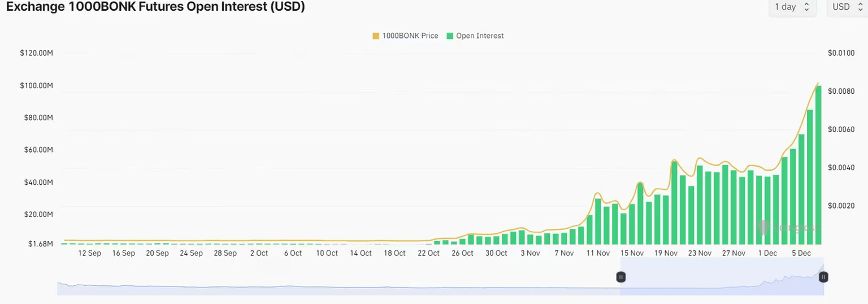Image resolution: width=868 pixels, height=304 pixels.
Task: Click the 15 Nov date label
Action: (x=632, y=253)
